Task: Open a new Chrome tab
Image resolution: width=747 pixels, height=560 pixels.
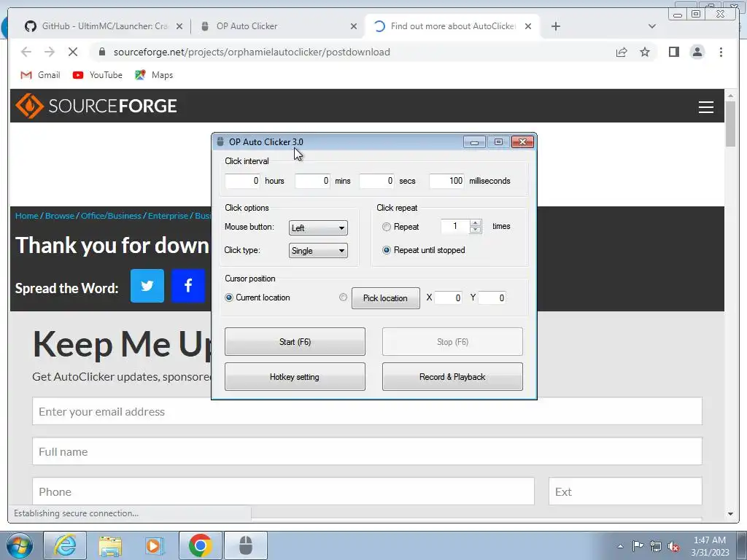Action: 555,26
